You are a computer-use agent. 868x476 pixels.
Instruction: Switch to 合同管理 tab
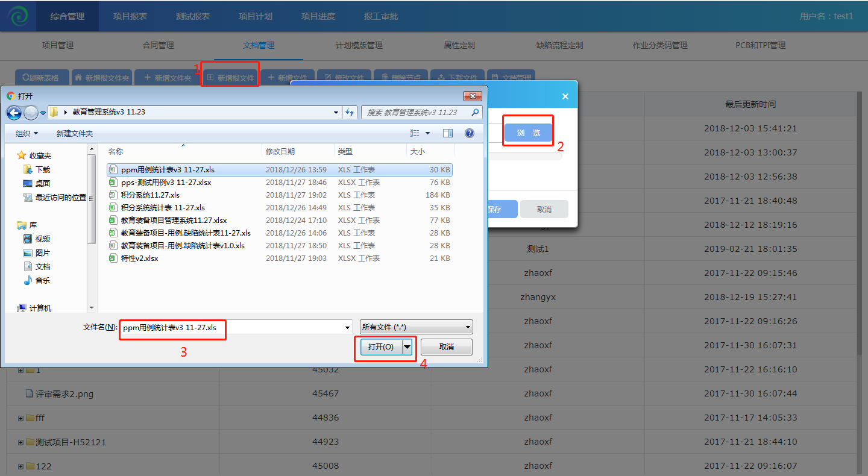click(158, 45)
